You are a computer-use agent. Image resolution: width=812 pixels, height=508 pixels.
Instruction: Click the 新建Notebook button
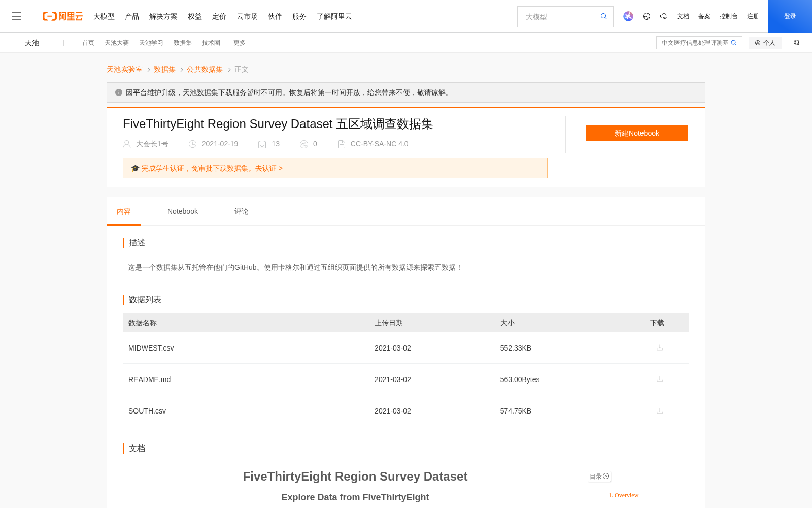tap(637, 133)
